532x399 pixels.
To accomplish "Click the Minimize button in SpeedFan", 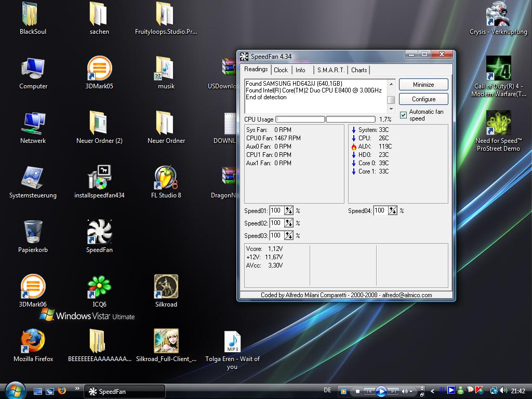I will coord(423,85).
